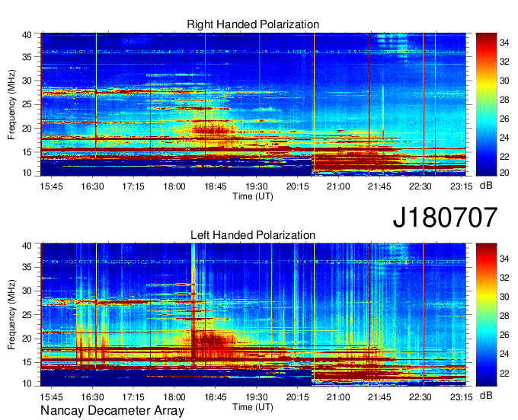Click 'Frequency (MHz)' axis label of right-handed plot

click(11, 104)
